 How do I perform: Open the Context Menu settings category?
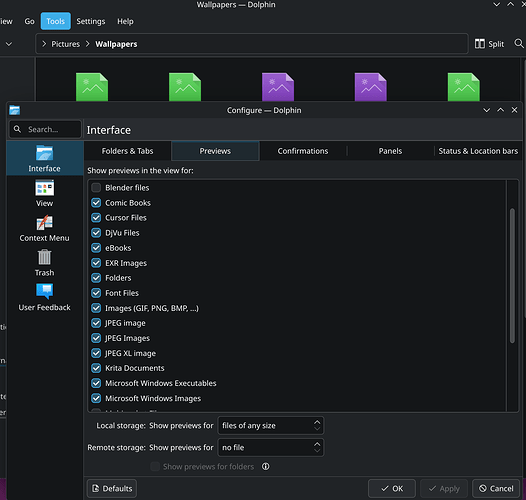[x=44, y=229]
